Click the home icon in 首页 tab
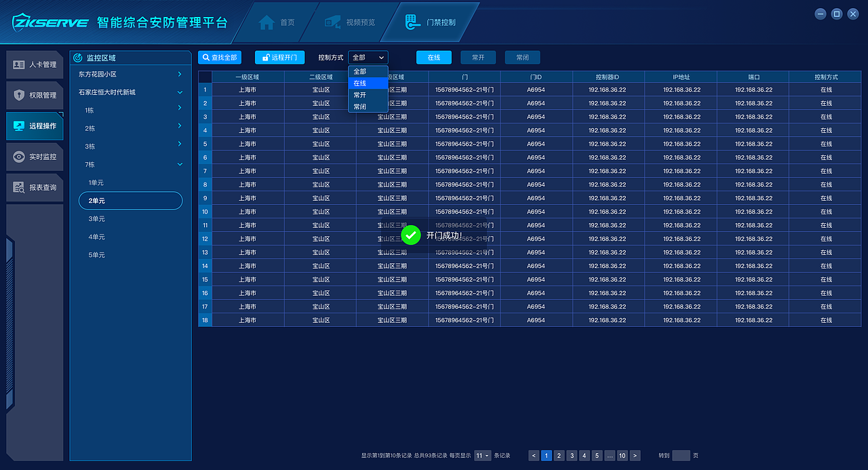This screenshot has width=868, height=470. [267, 22]
